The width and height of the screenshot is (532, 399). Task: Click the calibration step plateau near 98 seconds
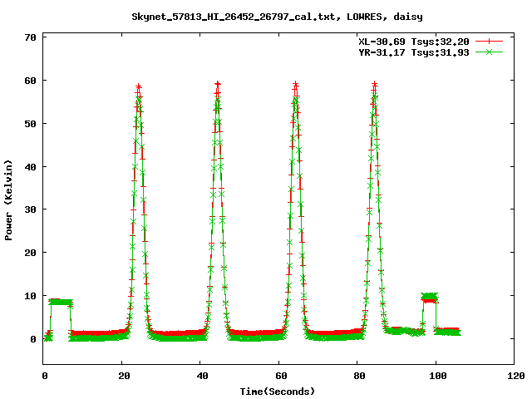tap(430, 298)
